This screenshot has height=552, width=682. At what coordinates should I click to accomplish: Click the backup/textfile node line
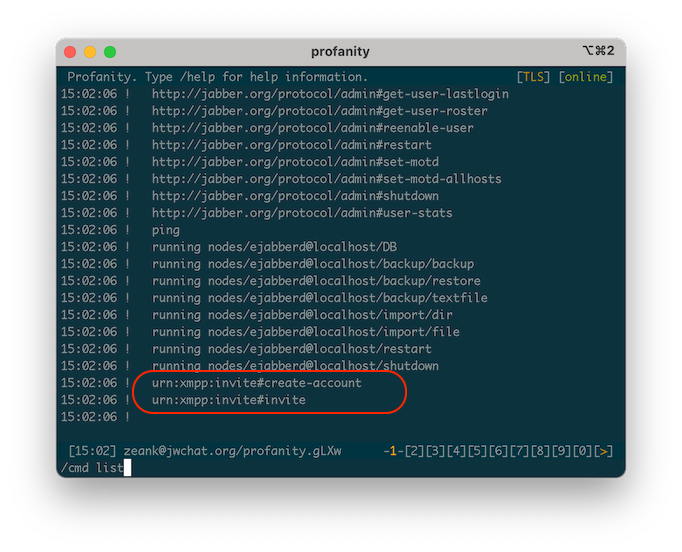pyautogui.click(x=320, y=298)
